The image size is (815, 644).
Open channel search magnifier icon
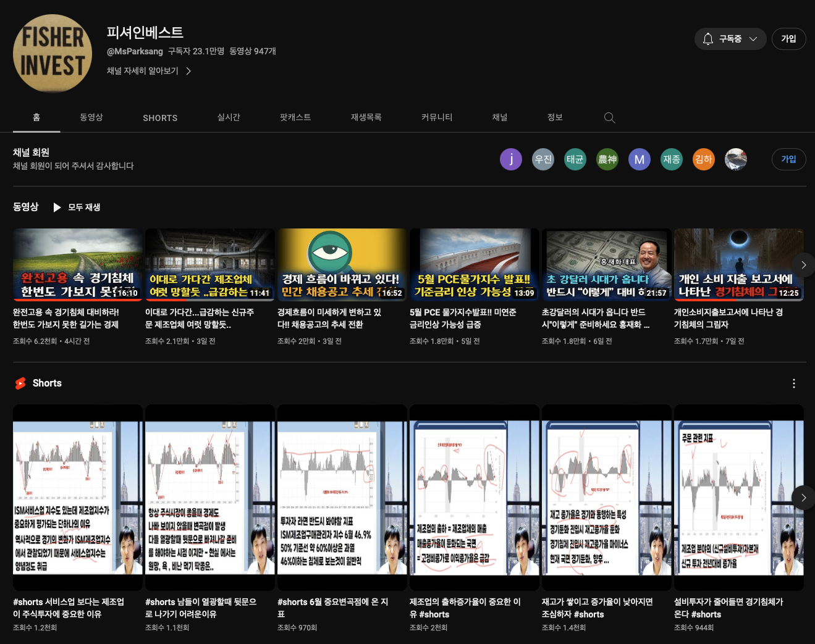(609, 118)
